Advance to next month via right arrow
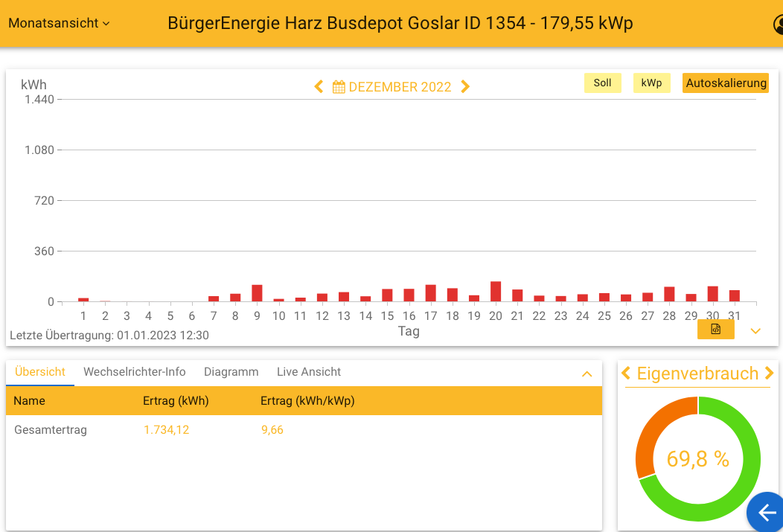The width and height of the screenshot is (783, 532). tap(465, 86)
